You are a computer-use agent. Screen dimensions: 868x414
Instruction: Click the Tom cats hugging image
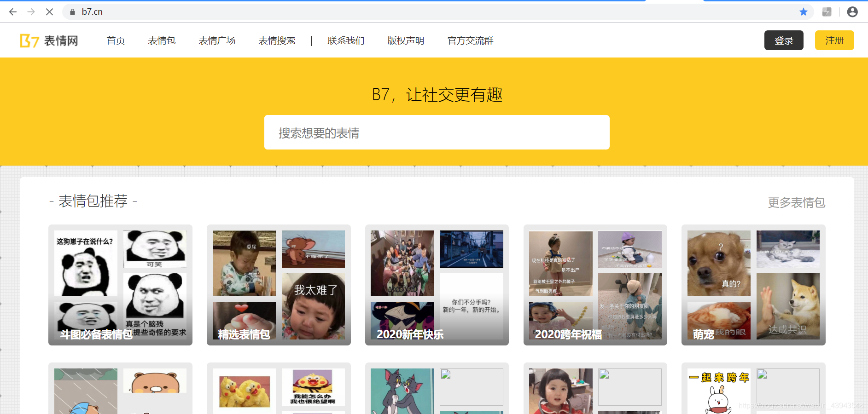(x=402, y=391)
